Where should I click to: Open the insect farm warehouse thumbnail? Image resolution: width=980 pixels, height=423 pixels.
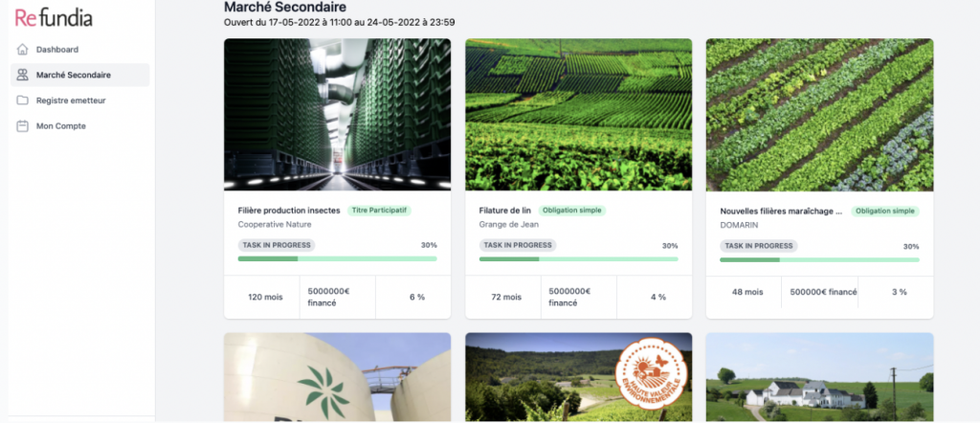338,115
